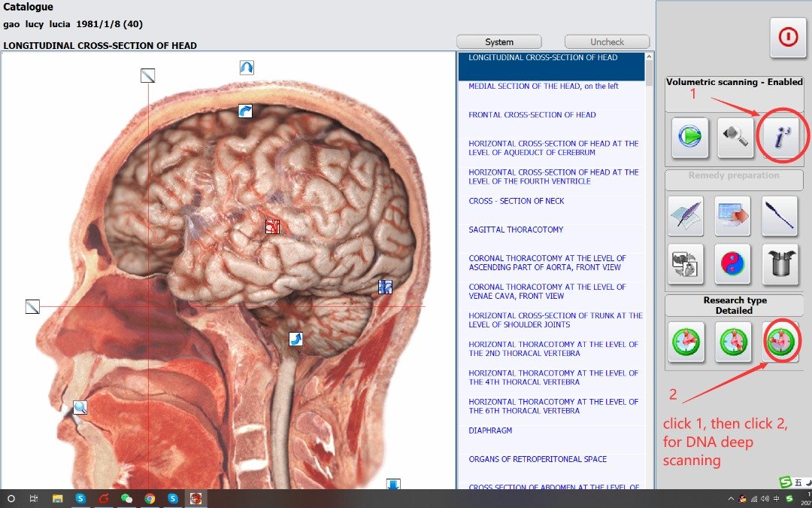812x508 pixels.
Task: Click the metal cup container icon
Action: coord(780,264)
